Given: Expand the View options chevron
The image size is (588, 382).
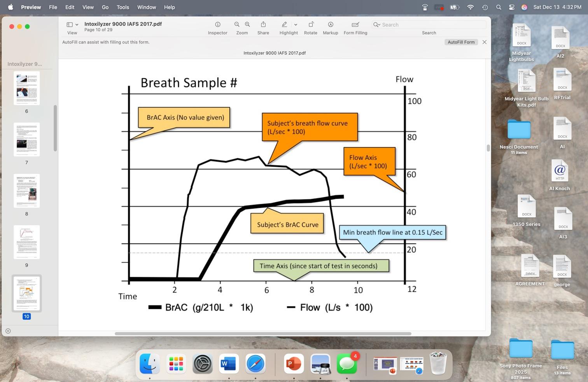Looking at the screenshot, I should pos(77,25).
